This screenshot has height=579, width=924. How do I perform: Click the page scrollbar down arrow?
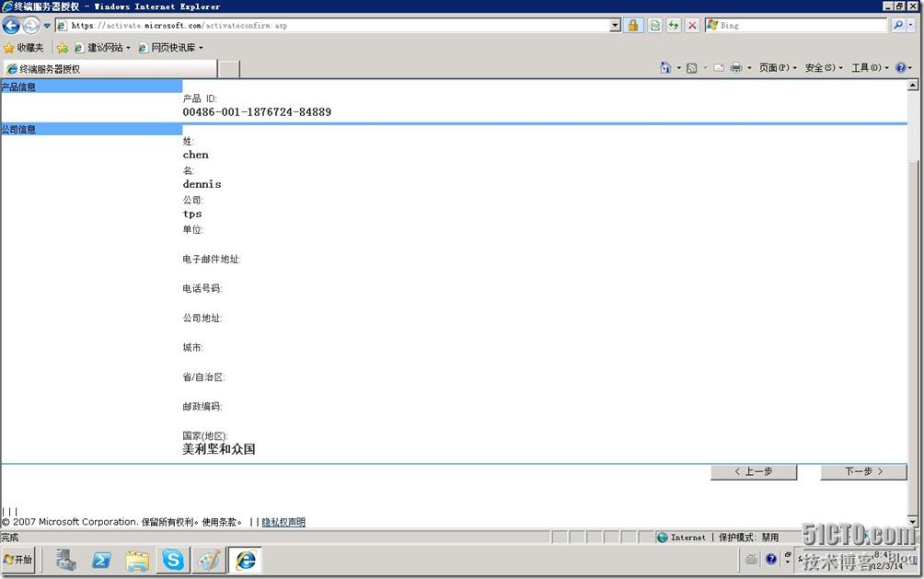point(913,521)
